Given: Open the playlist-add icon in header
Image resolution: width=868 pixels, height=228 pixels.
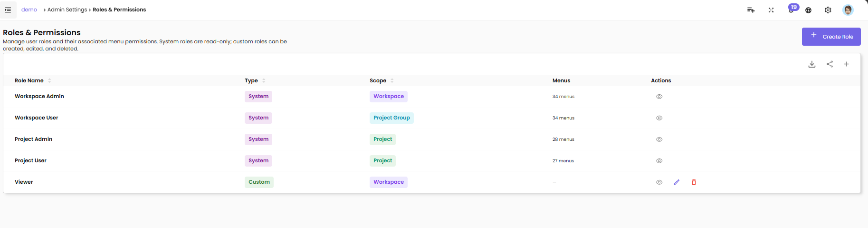Looking at the screenshot, I should 751,10.
